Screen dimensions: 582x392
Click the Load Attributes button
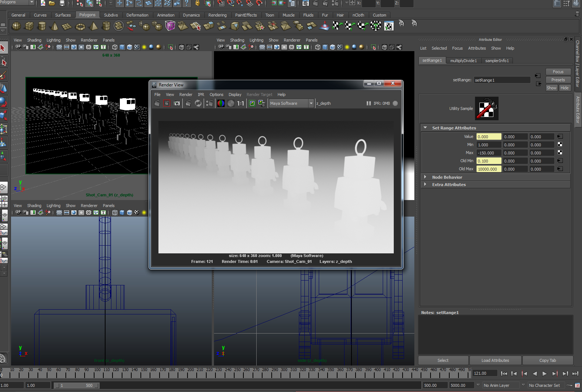[495, 360]
